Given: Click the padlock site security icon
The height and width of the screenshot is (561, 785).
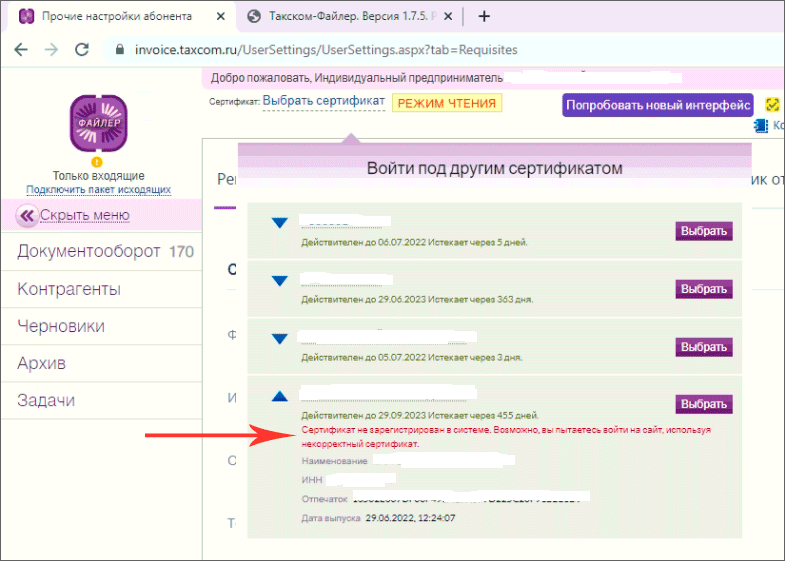Looking at the screenshot, I should point(120,50).
